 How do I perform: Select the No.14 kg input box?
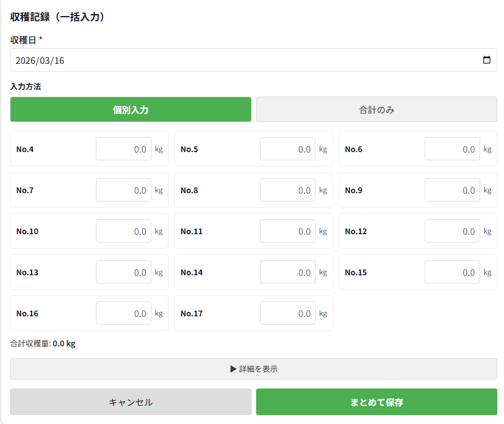(287, 272)
